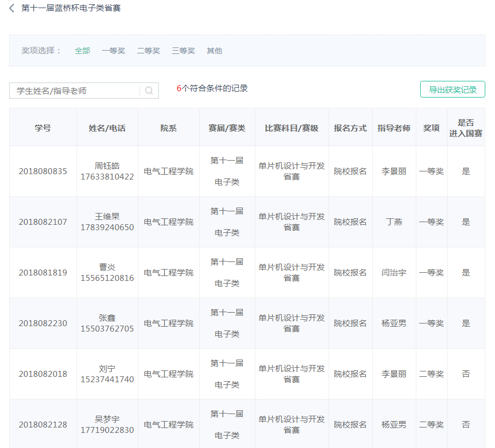The image size is (495, 448).
Task: Click the 学号 column header
Action: pos(43,128)
